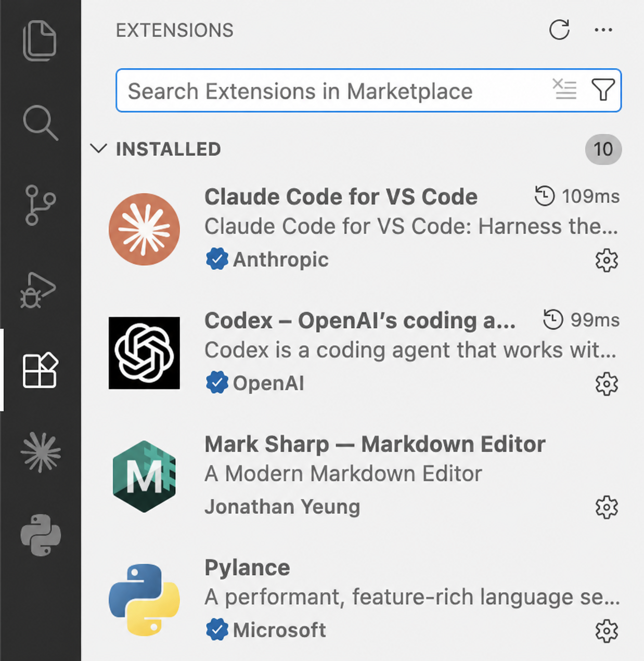The width and height of the screenshot is (644, 661).
Task: Click the OpenAI publisher name
Action: [x=268, y=383]
